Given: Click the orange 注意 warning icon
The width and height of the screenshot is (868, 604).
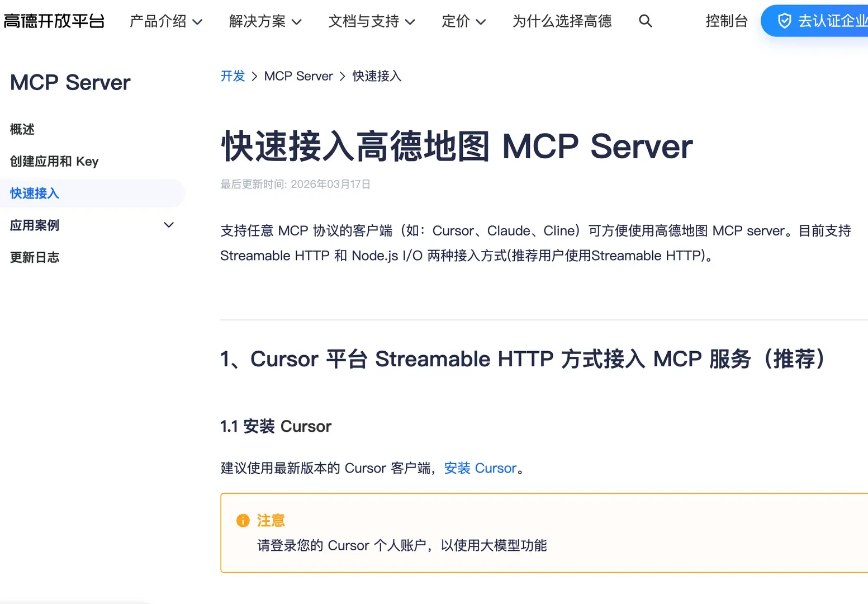Looking at the screenshot, I should [243, 521].
